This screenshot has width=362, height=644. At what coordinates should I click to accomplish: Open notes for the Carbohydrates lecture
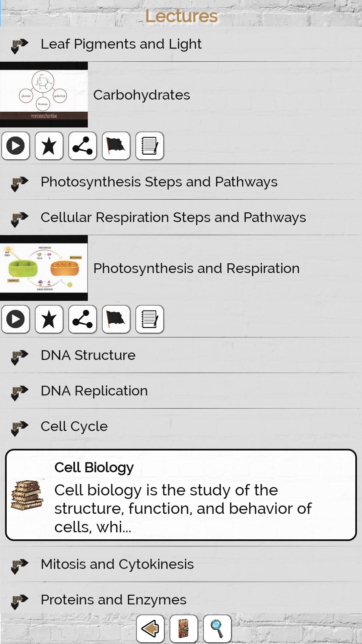pyautogui.click(x=149, y=146)
